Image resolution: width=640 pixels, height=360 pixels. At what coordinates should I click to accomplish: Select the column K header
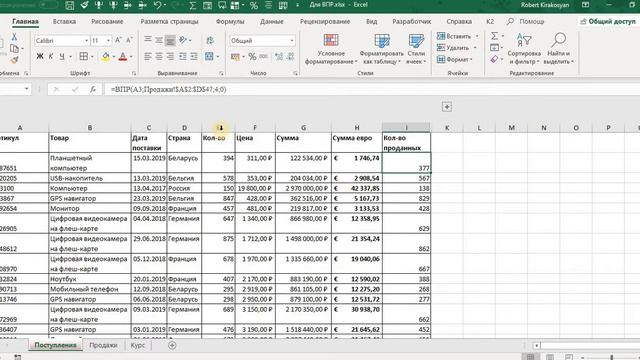(x=447, y=128)
